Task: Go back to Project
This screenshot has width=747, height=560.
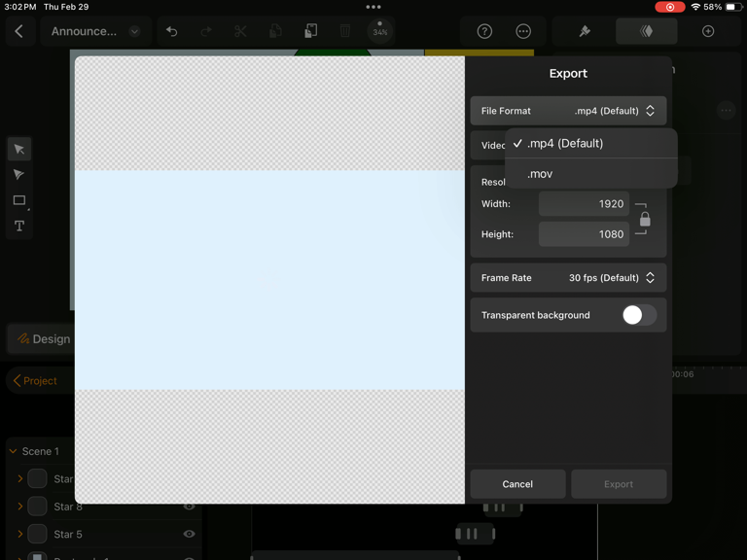Action: click(x=35, y=381)
